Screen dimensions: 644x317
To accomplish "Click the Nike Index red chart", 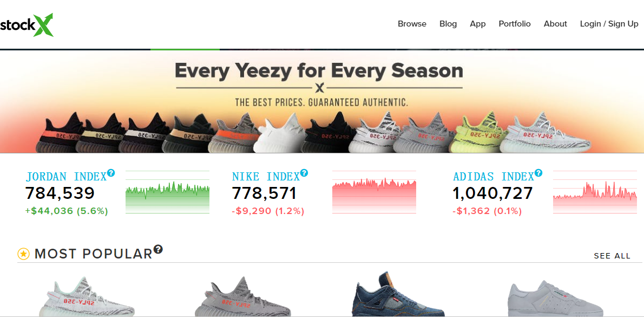I will tap(374, 192).
